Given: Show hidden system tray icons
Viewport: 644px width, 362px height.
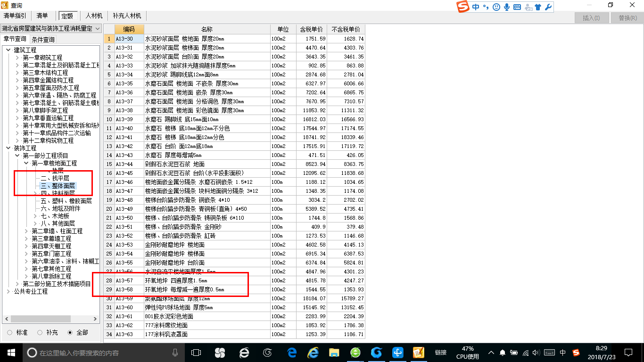Looking at the screenshot, I should coord(491,353).
